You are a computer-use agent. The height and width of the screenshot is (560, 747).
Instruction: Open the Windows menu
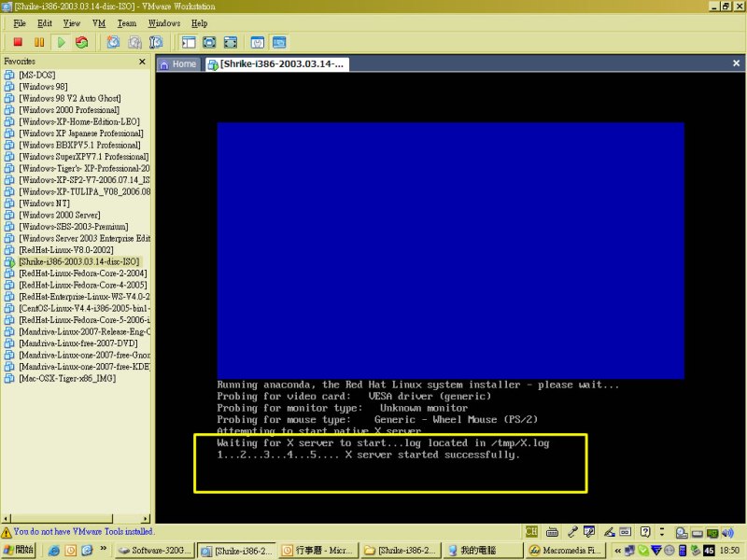164,23
